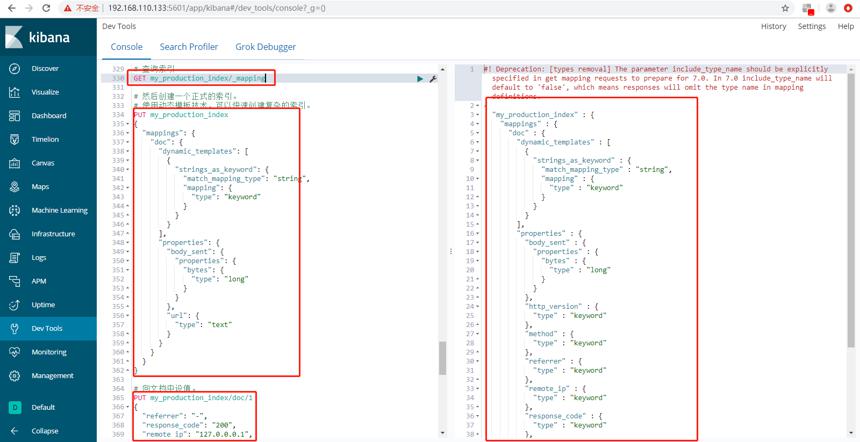Fold the code block at line 336
860x442 pixels.
(x=128, y=133)
